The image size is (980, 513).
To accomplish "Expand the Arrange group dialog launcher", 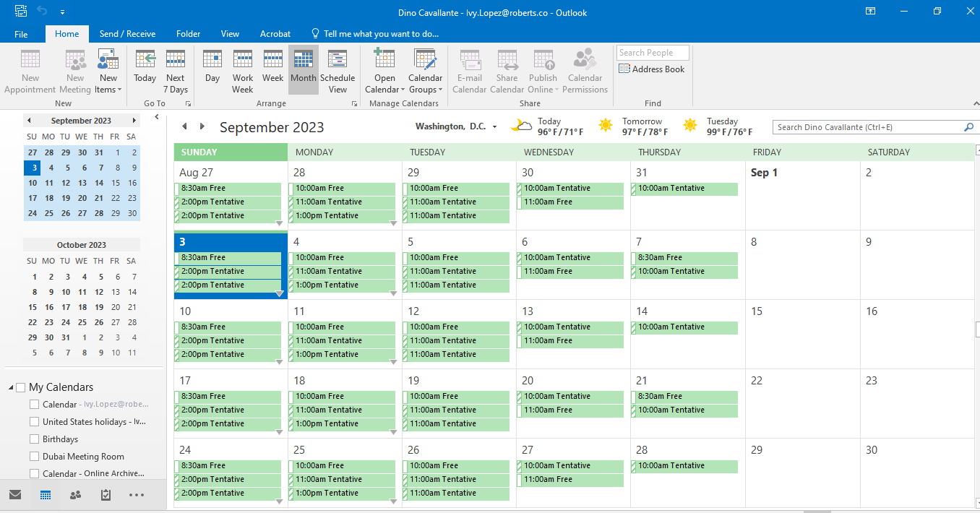I will tap(355, 104).
